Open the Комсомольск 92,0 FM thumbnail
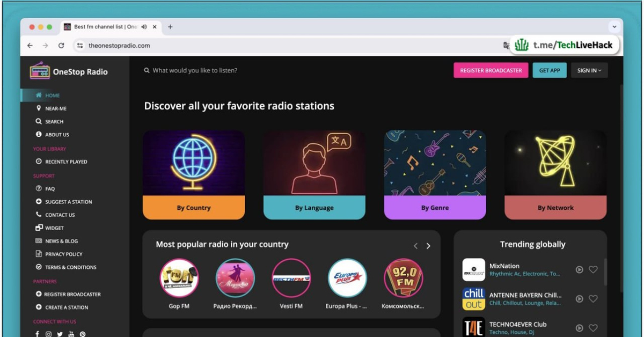 point(404,278)
